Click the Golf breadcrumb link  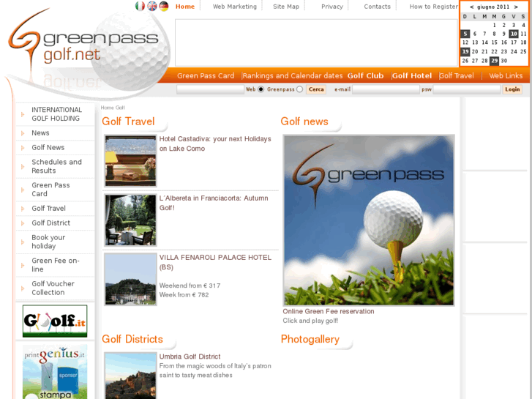pyautogui.click(x=120, y=108)
